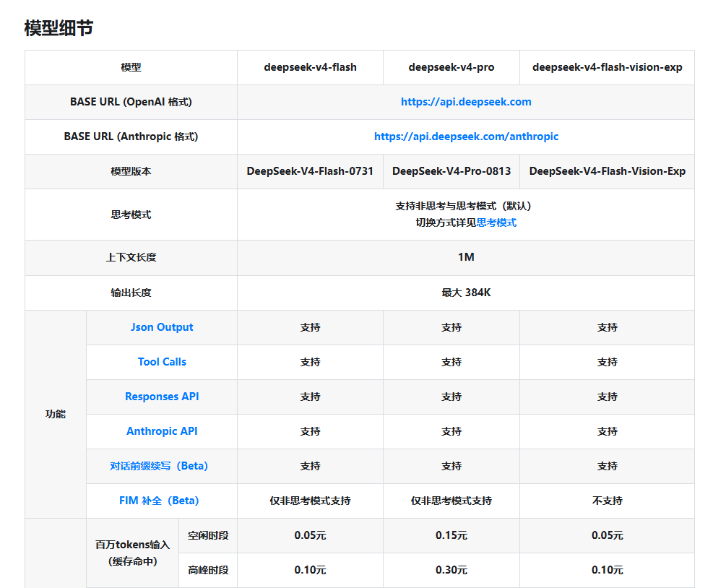This screenshot has width=713, height=588.
Task: Click 支持 for Tool Calls under deepseek-v4-flash
Action: (x=310, y=362)
